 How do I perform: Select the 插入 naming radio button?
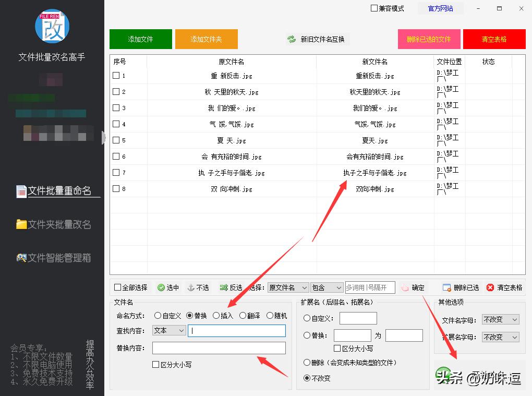(216, 315)
